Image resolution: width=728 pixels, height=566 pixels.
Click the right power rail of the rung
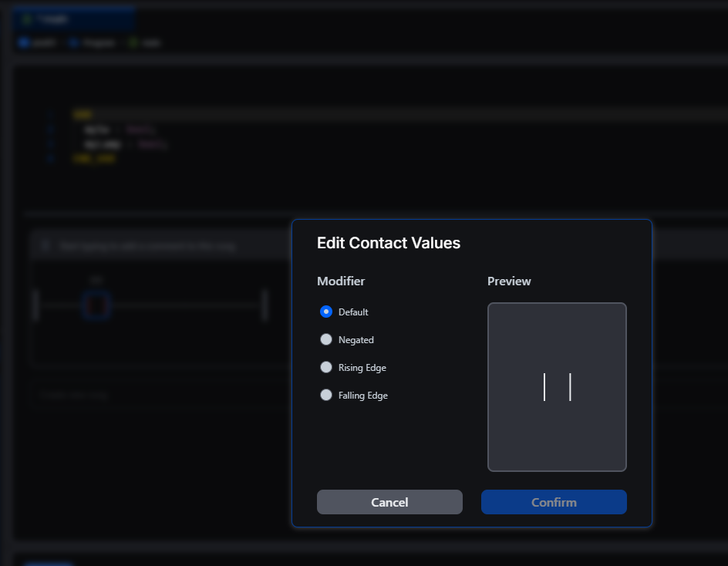265,305
